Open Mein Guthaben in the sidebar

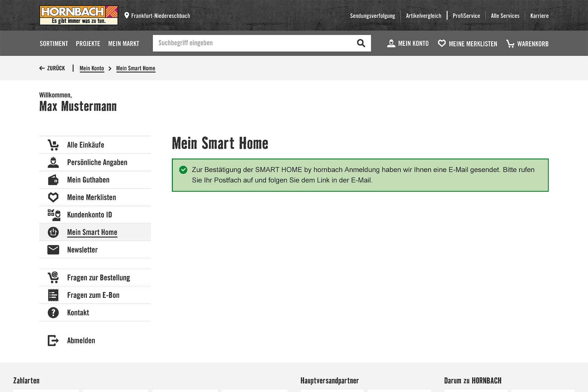(88, 180)
